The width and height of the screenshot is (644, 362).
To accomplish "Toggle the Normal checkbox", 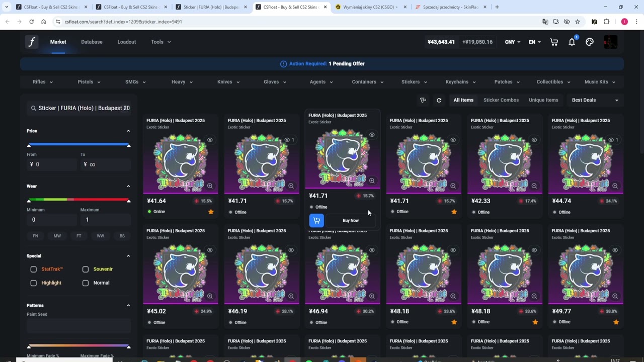I will [x=86, y=283].
